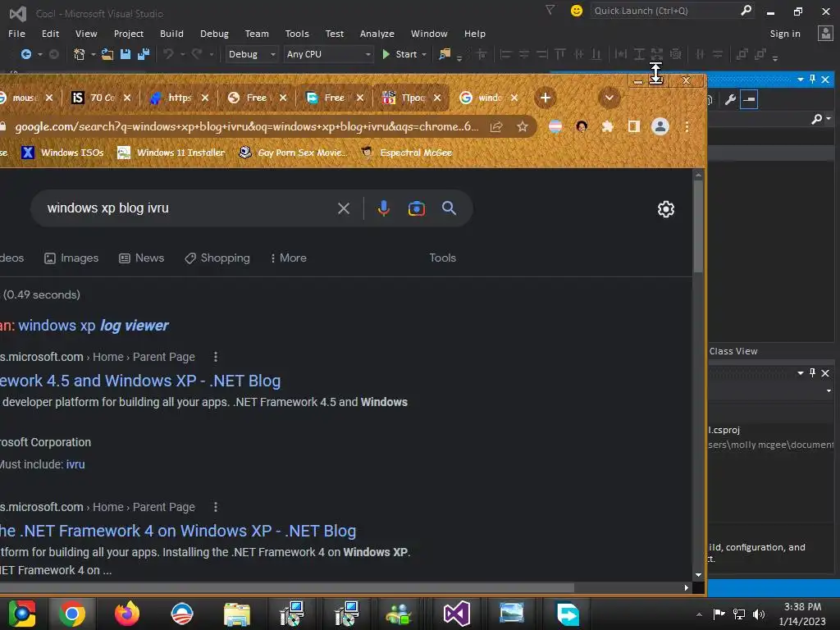
Task: Switch to the Class View tab
Action: tap(733, 351)
